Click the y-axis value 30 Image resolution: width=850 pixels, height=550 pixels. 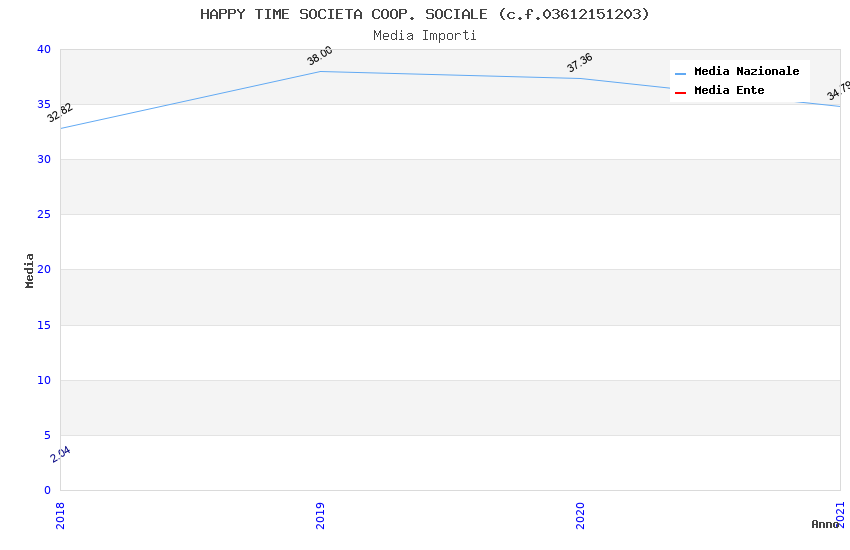tap(44, 159)
